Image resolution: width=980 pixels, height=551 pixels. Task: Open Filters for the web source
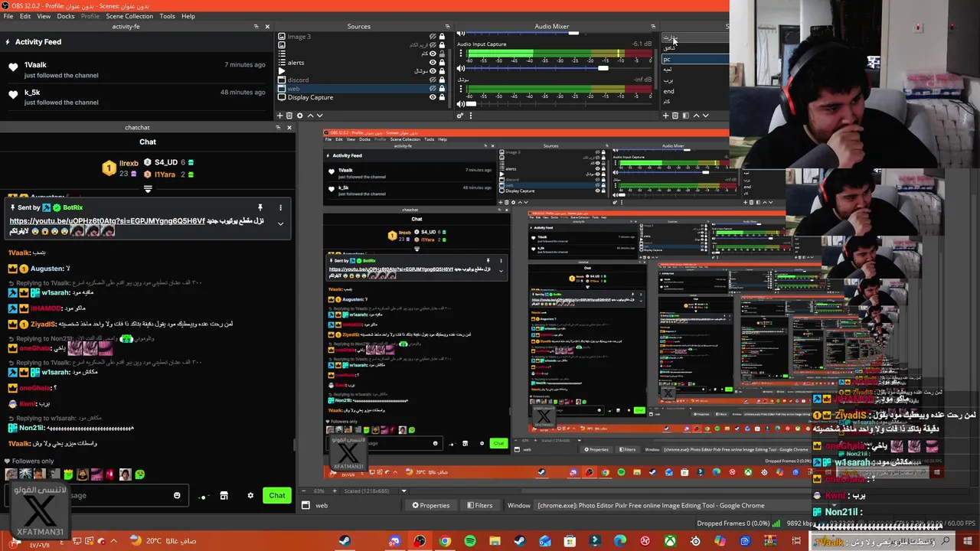click(x=479, y=505)
